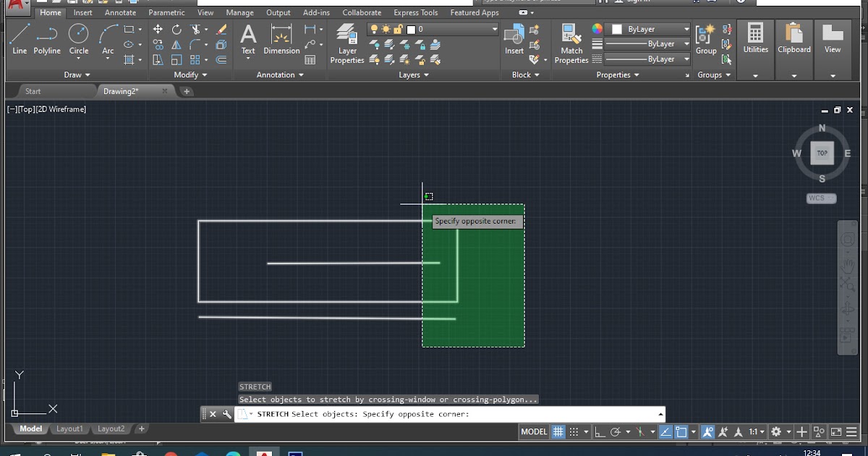Toggle isometric drafting in status bar
This screenshot has width=868, height=456.
coord(640,432)
